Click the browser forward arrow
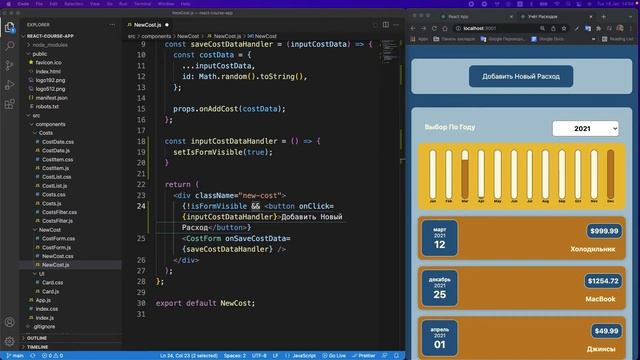Screen dimensions: 640x360 (423, 28)
